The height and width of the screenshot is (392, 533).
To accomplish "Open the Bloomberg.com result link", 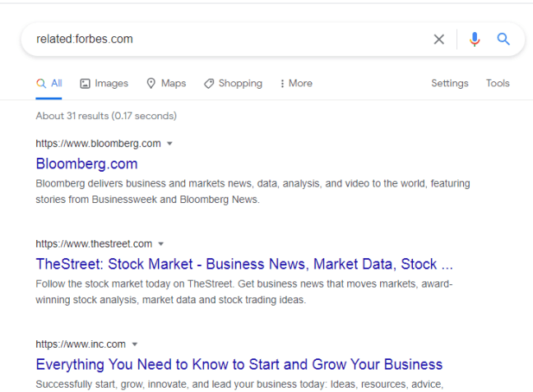I will 87,164.
